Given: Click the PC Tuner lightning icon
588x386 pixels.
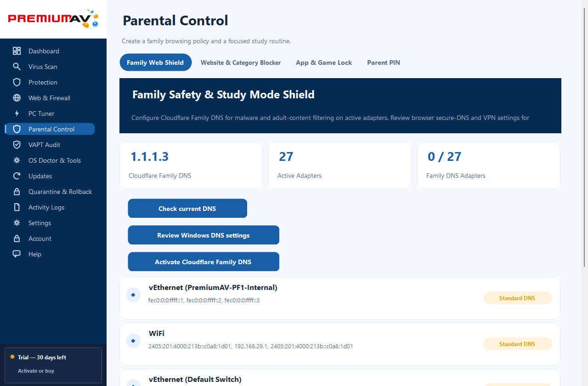Looking at the screenshot, I should point(17,114).
